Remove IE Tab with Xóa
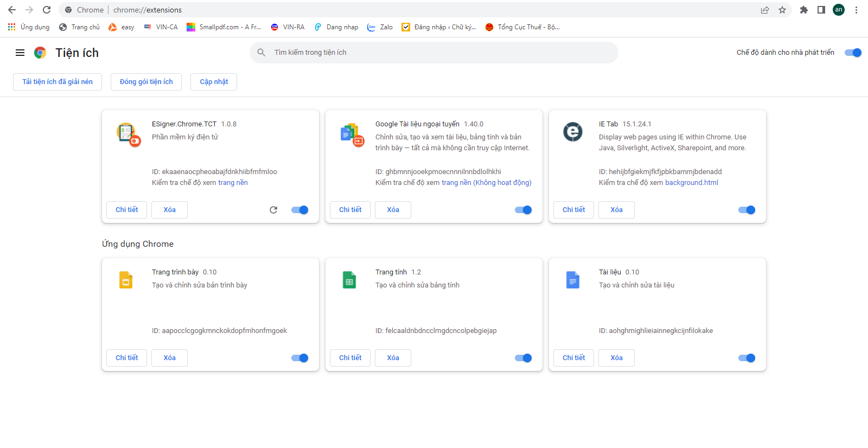The height and width of the screenshot is (448, 868). tap(616, 210)
